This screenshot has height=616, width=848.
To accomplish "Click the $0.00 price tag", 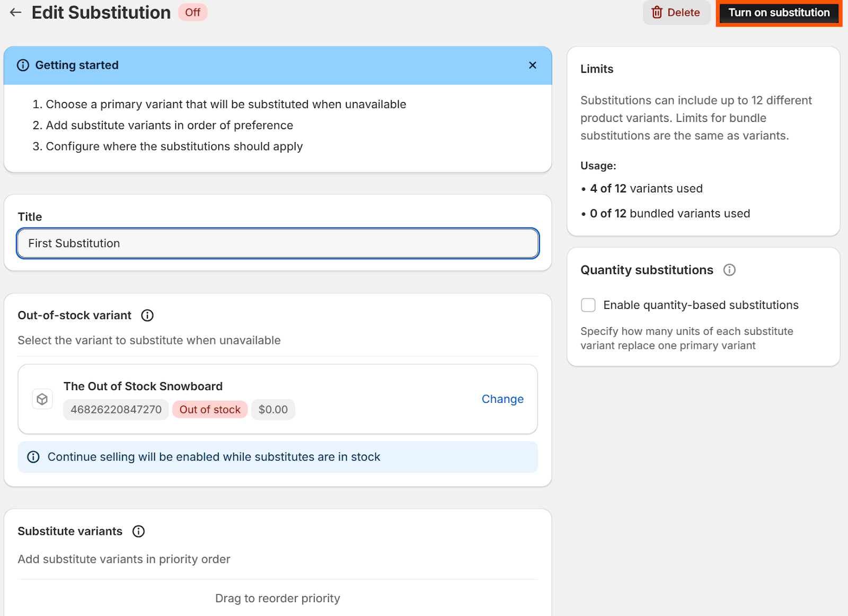I will pos(273,410).
